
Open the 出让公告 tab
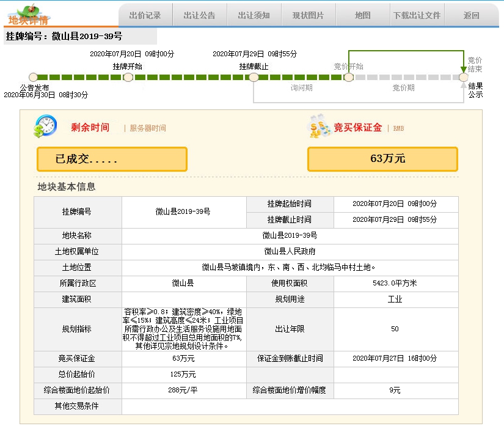pos(200,15)
